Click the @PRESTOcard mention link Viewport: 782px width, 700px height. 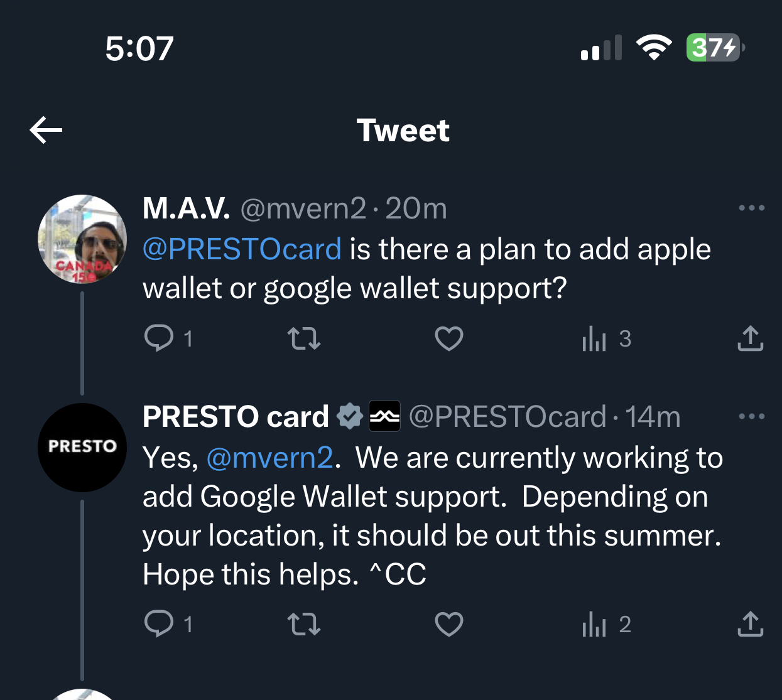click(x=242, y=249)
